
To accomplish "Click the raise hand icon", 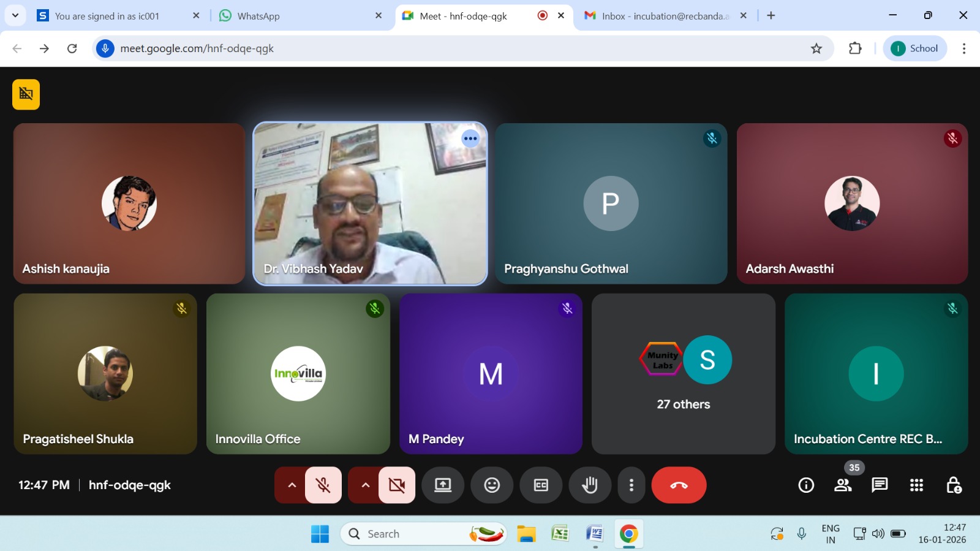I will pos(589,485).
